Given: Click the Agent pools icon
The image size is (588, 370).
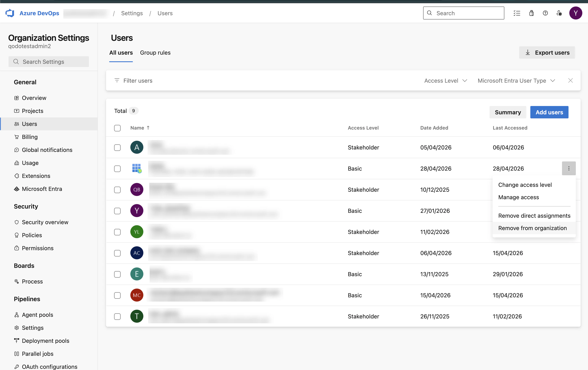Looking at the screenshot, I should coord(17,315).
